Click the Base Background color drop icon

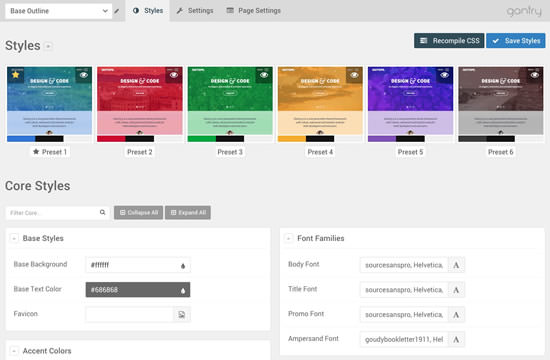coord(183,266)
